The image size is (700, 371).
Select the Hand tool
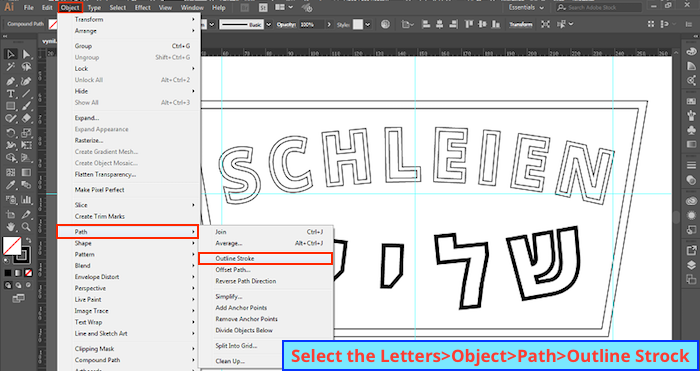[11, 227]
